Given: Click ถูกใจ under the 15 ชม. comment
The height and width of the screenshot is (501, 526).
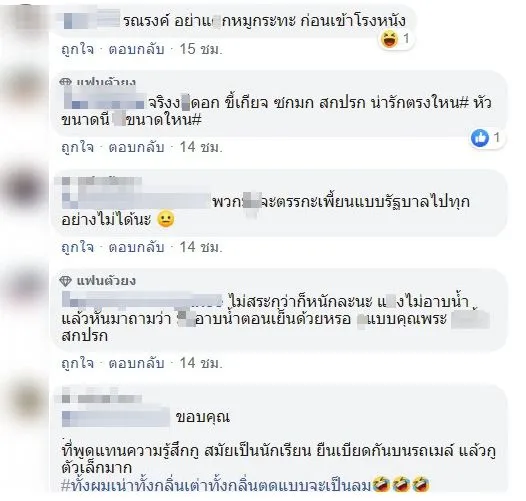Looking at the screenshot, I should (x=77, y=50).
